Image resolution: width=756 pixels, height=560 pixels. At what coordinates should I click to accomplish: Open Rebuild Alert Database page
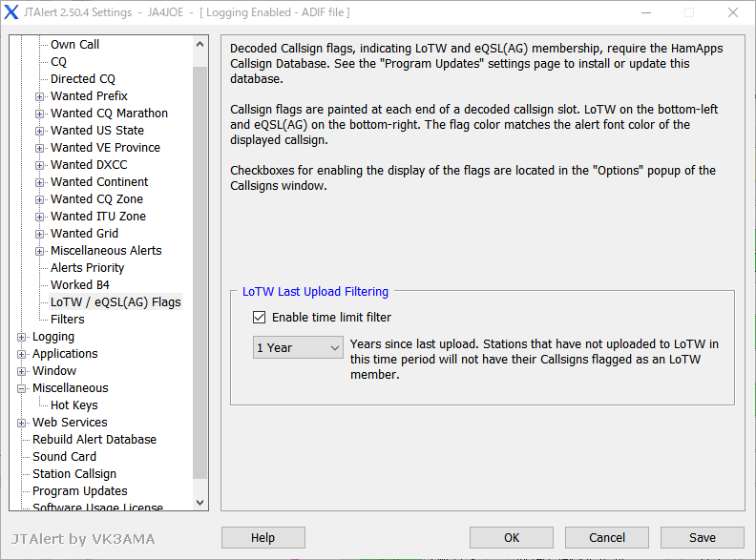pos(94,440)
